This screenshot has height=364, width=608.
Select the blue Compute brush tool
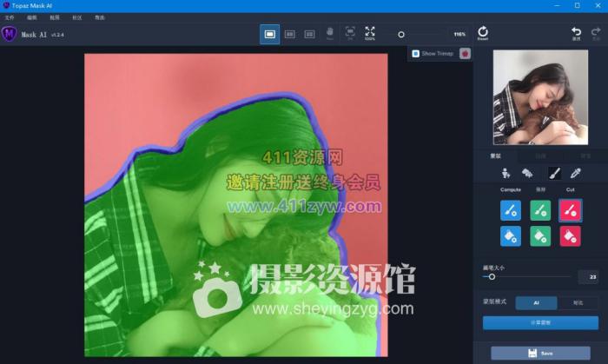[511, 209]
